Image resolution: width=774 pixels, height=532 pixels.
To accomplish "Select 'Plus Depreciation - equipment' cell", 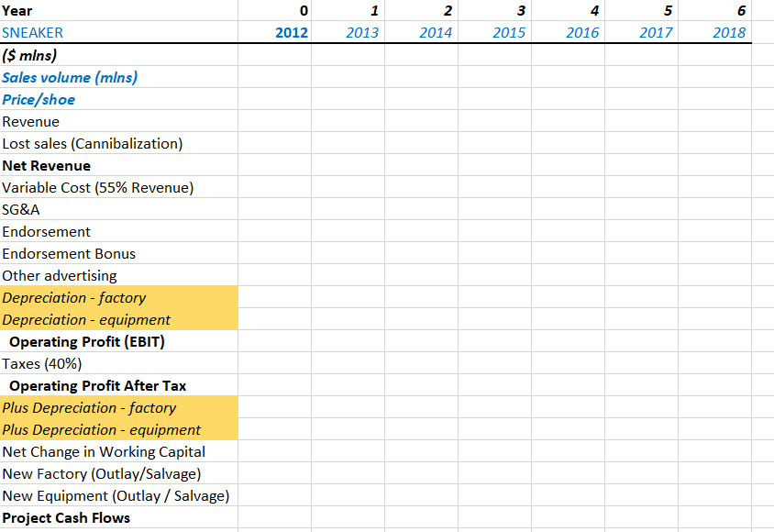I will pos(119,429).
